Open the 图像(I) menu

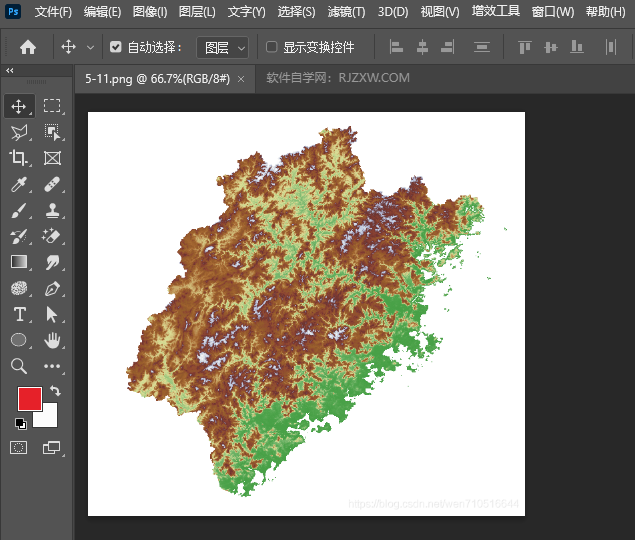150,12
